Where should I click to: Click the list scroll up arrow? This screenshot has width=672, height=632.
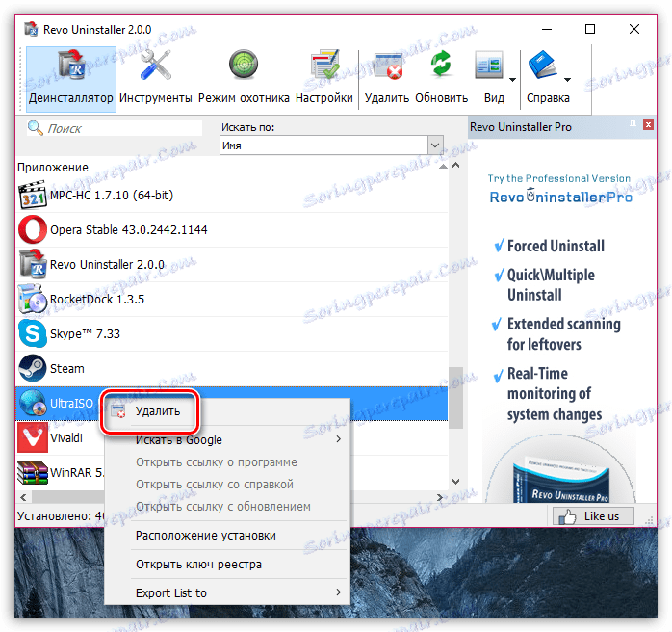pyautogui.click(x=456, y=166)
